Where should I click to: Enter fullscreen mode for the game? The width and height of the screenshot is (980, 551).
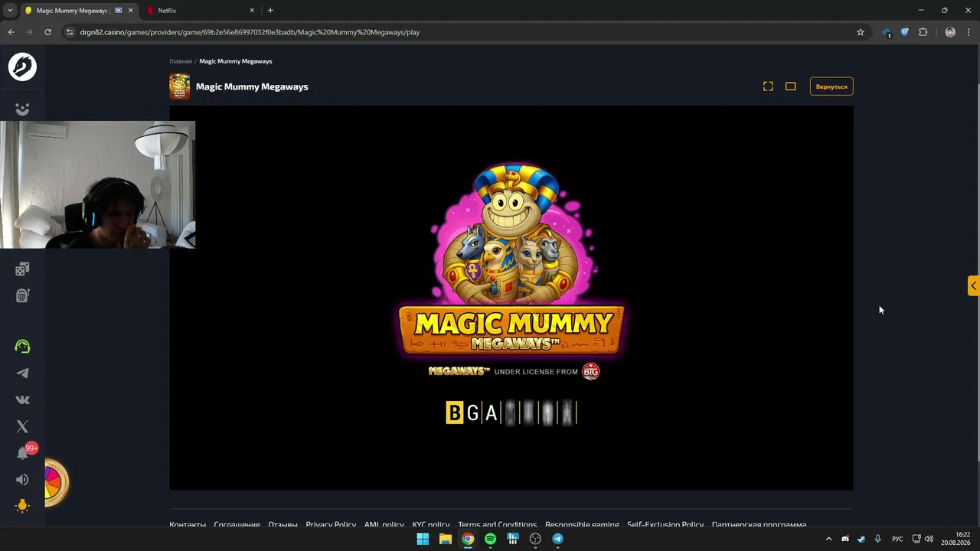pos(768,86)
